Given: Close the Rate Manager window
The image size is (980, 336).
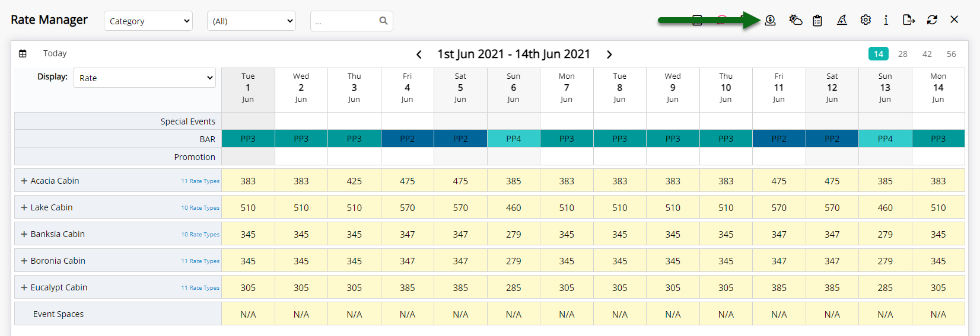Looking at the screenshot, I should pos(954,20).
